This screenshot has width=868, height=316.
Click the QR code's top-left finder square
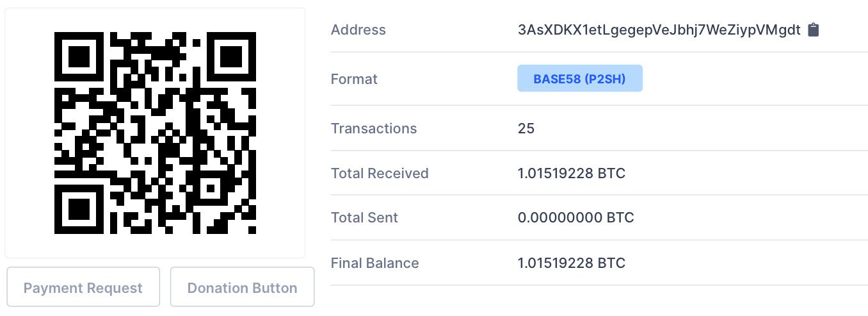pos(79,56)
